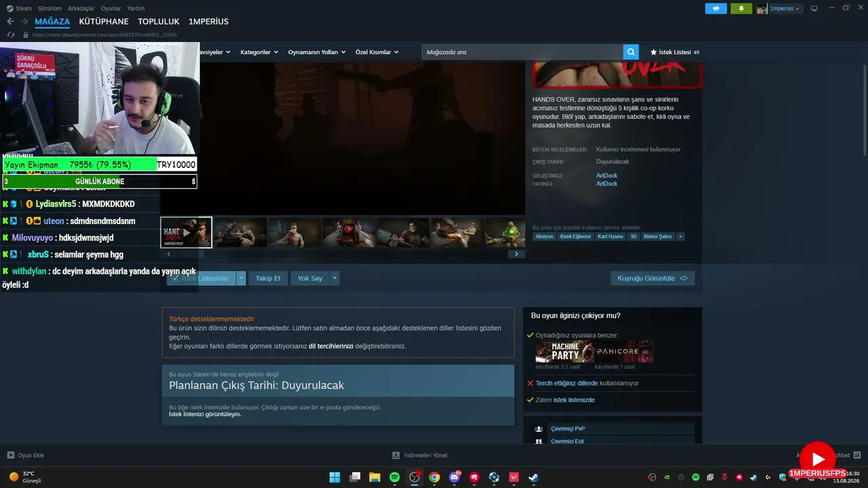Open the Steam announcements megaphone icon
Viewport: 868px width, 488px height.
715,9
